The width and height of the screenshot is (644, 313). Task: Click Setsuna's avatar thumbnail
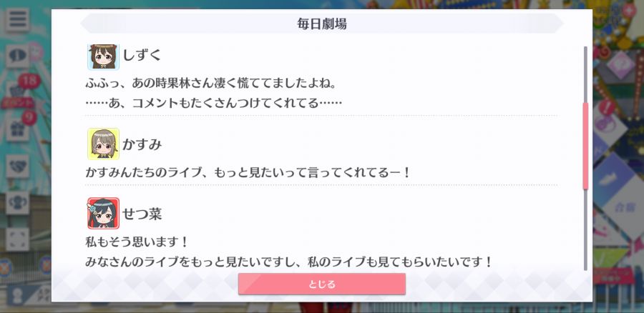(x=103, y=214)
